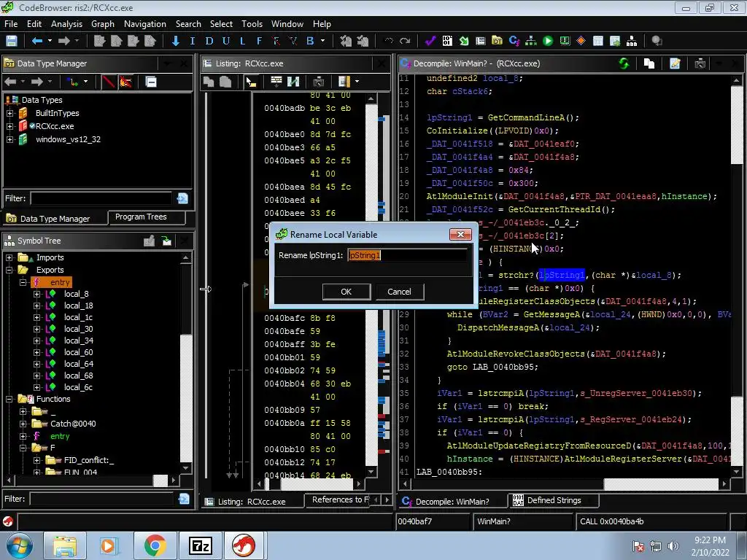This screenshot has width=747, height=560.
Task: Open the Analysis menu
Action: pyautogui.click(x=66, y=24)
